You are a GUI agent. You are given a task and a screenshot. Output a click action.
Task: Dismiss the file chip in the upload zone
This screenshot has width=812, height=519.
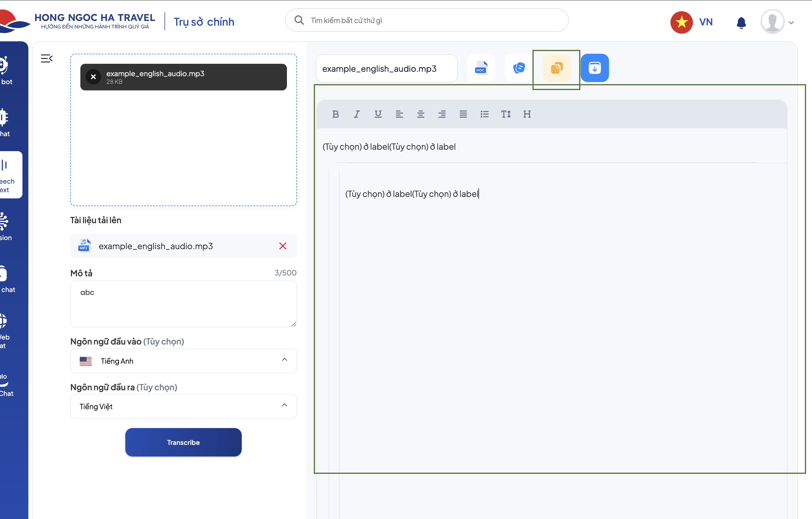pyautogui.click(x=93, y=77)
